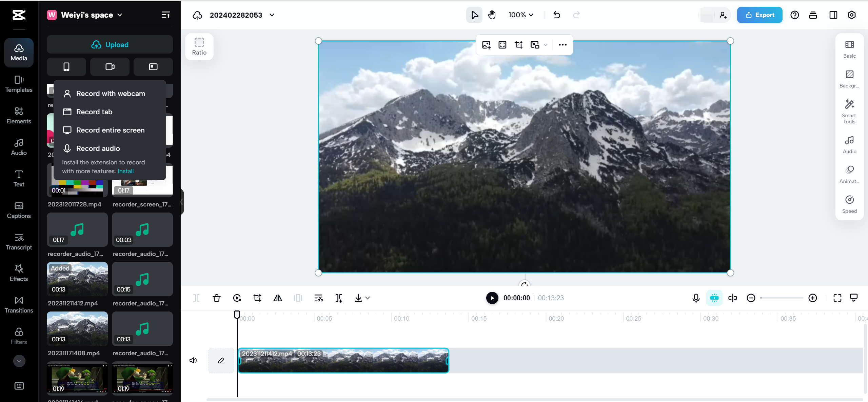Mute the video track speaker icon

[193, 360]
